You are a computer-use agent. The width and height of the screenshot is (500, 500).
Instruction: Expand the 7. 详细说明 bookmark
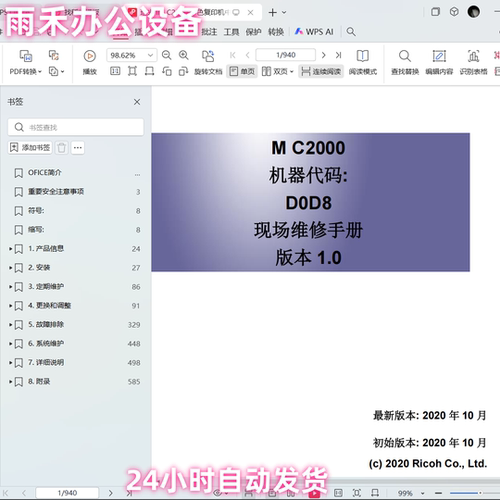[11, 363]
